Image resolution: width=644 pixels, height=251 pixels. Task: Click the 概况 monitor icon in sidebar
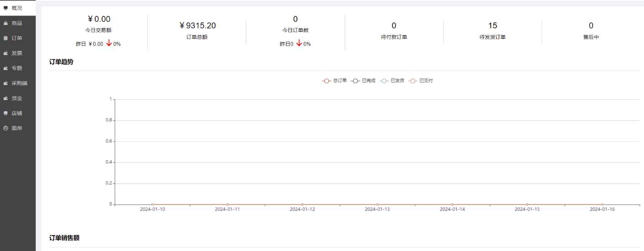coord(5,8)
